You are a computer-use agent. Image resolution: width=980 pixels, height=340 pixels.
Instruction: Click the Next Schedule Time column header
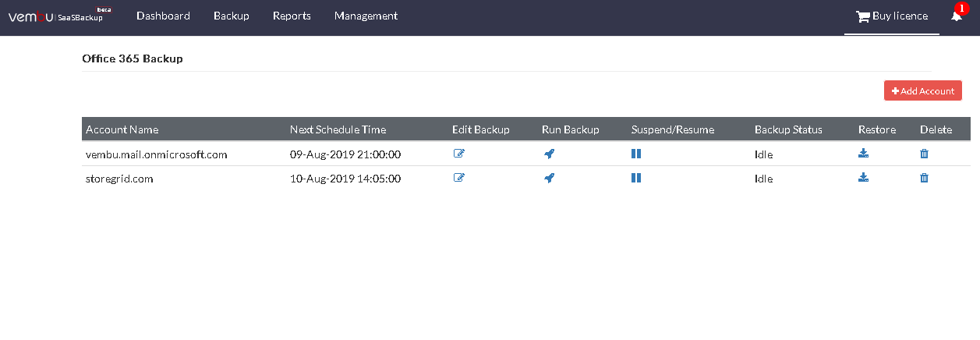pyautogui.click(x=338, y=129)
